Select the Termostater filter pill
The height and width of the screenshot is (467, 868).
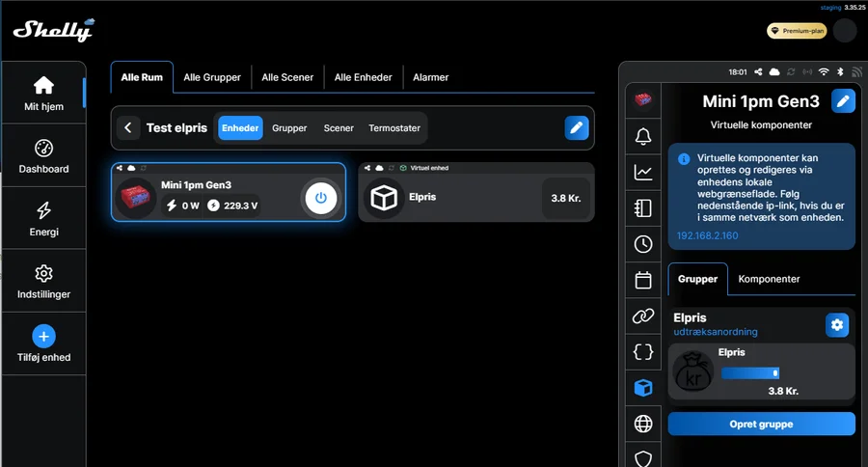(x=394, y=128)
